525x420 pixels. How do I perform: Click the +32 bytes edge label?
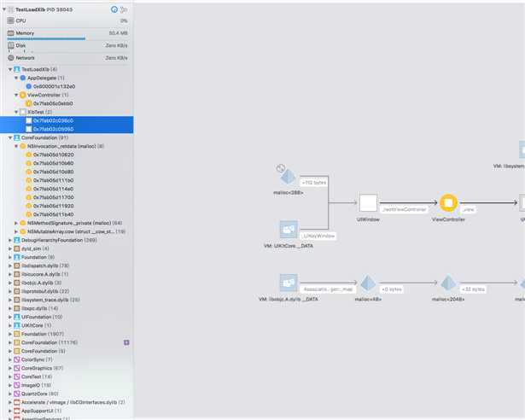[473, 289]
